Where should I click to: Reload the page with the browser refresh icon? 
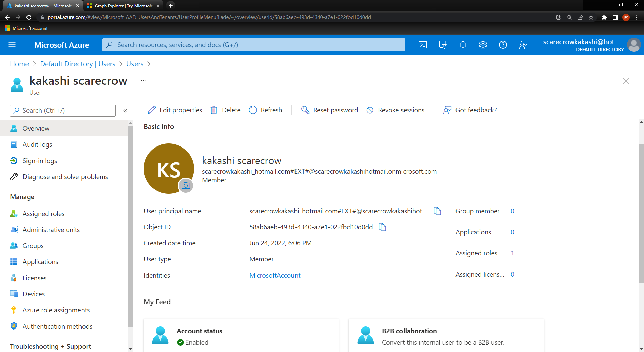click(29, 17)
